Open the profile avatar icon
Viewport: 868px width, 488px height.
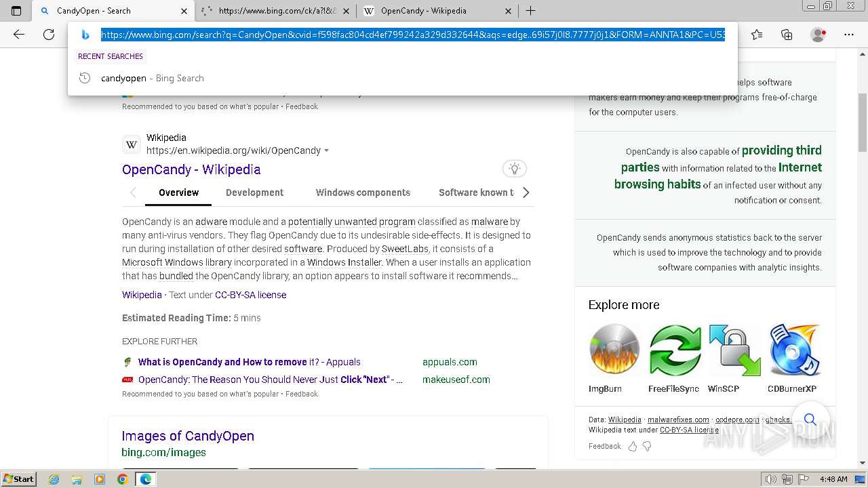tap(818, 35)
